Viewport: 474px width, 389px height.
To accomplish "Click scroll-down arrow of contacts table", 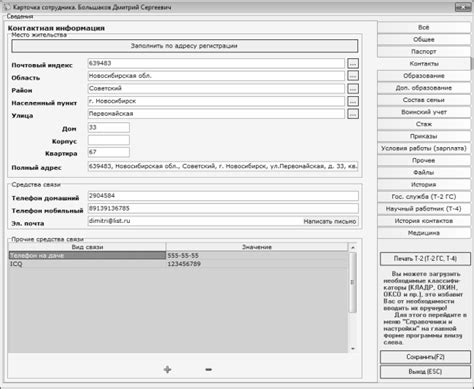I will click(x=352, y=349).
